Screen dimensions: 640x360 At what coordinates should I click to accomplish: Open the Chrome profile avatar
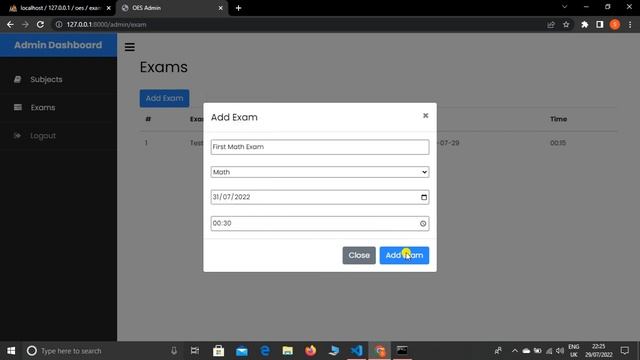[x=615, y=24]
